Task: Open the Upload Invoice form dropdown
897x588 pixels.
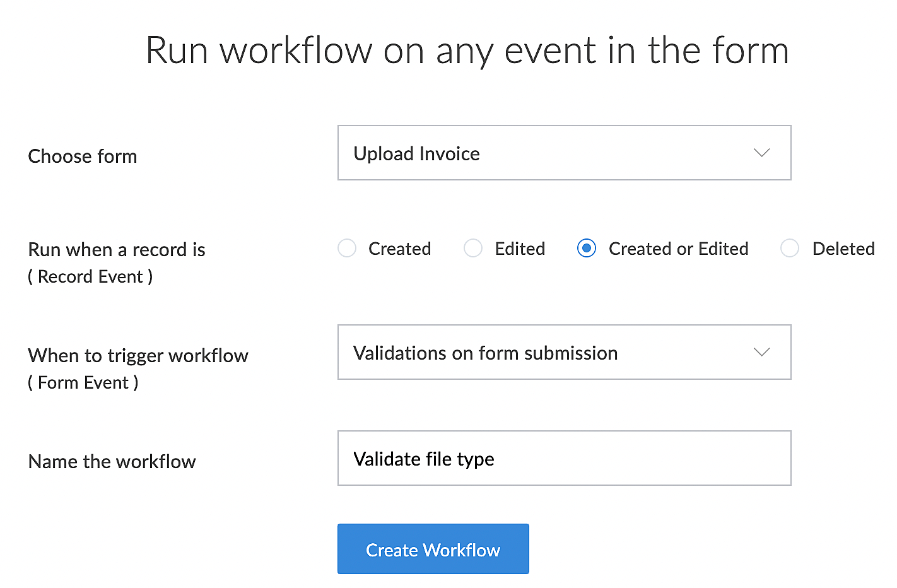Action: [x=564, y=153]
